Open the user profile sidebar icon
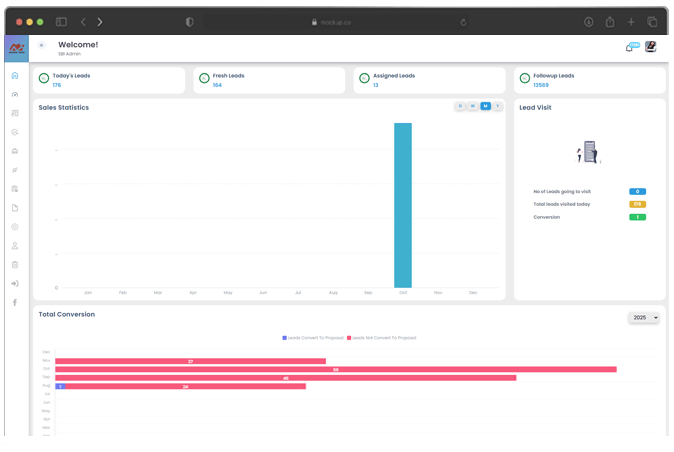Screen dimensions: 674x452 coord(15,246)
